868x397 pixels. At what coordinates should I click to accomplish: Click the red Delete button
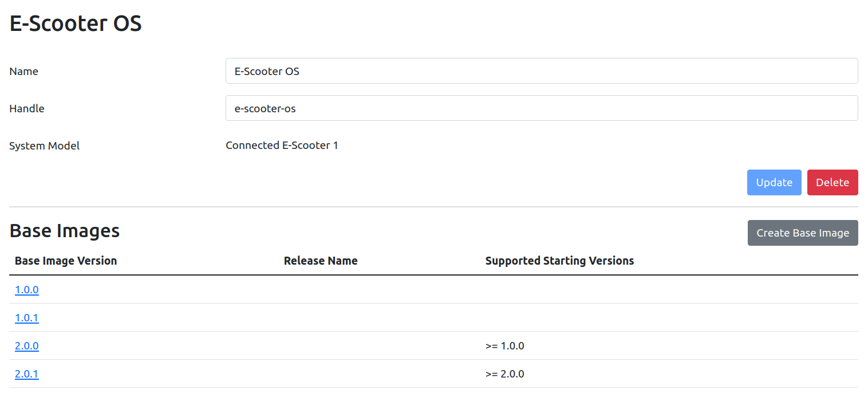coord(833,182)
